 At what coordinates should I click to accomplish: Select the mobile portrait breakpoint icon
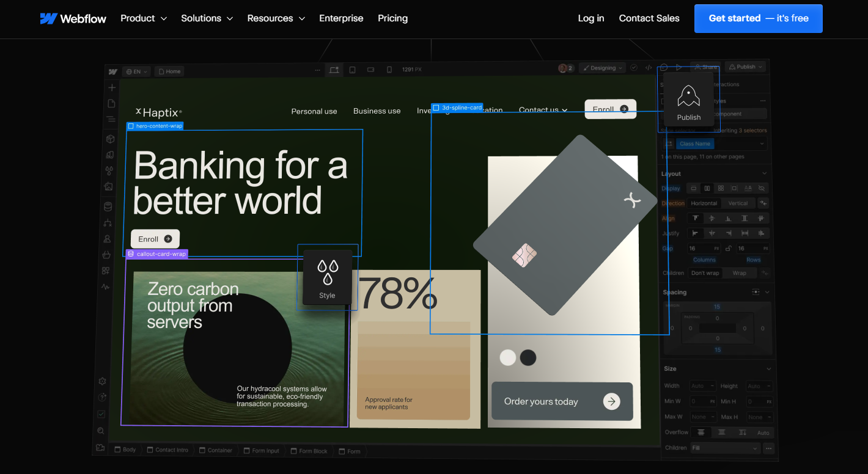pyautogui.click(x=389, y=70)
